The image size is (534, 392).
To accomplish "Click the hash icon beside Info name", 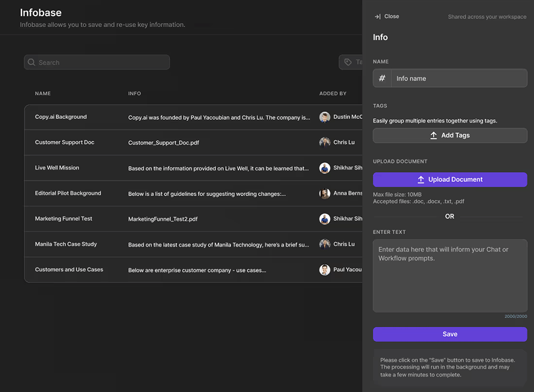I will pyautogui.click(x=382, y=78).
